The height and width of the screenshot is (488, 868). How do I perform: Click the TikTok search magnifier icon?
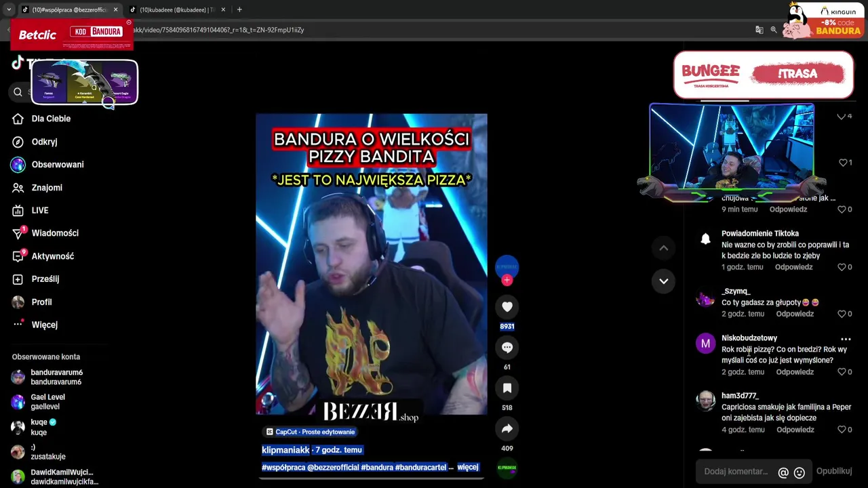click(18, 92)
